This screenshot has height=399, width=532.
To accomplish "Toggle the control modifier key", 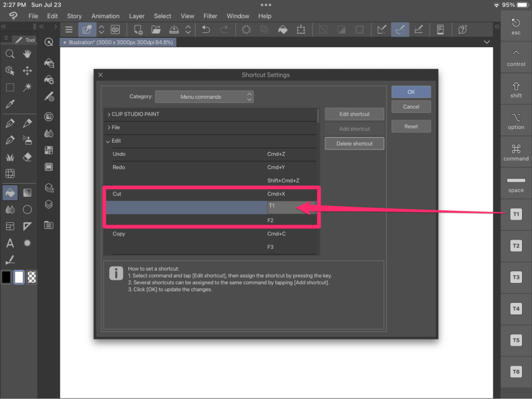I will pyautogui.click(x=516, y=58).
